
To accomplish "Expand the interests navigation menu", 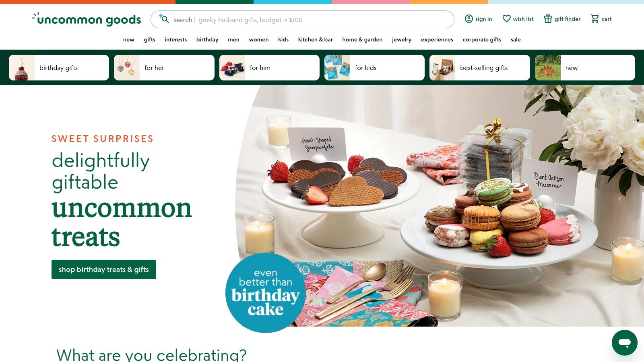I will (x=175, y=39).
